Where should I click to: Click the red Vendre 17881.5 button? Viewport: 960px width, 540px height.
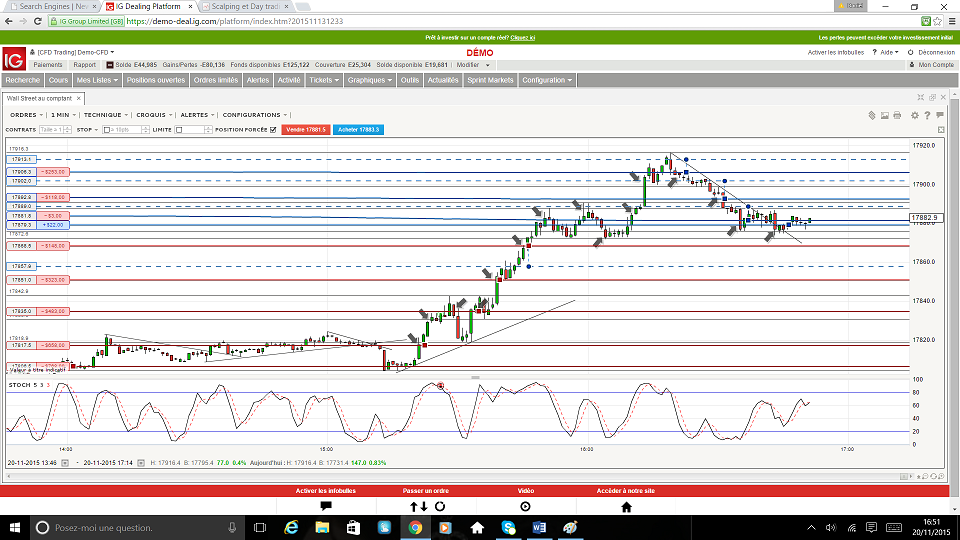point(306,130)
